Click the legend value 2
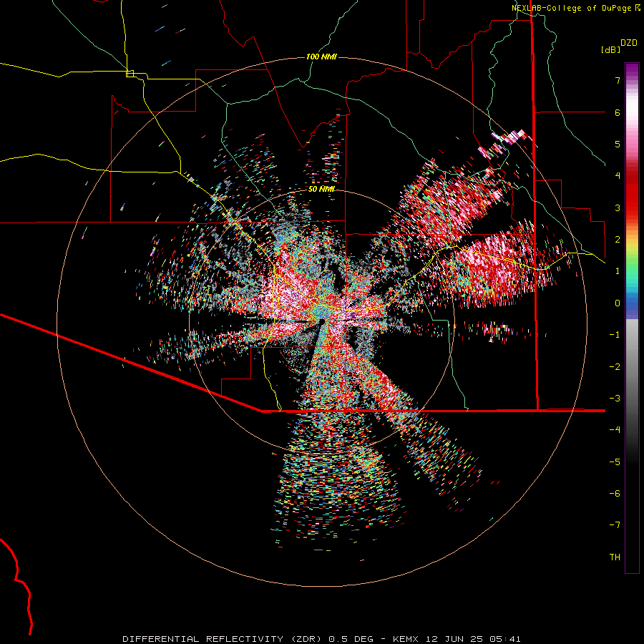The image size is (644, 644). (618, 240)
